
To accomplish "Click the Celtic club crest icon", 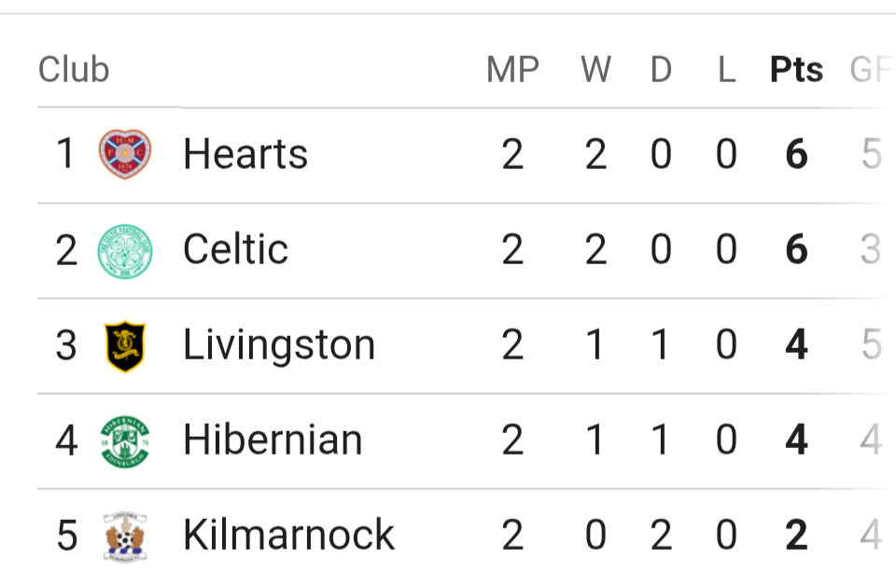I will [x=125, y=250].
